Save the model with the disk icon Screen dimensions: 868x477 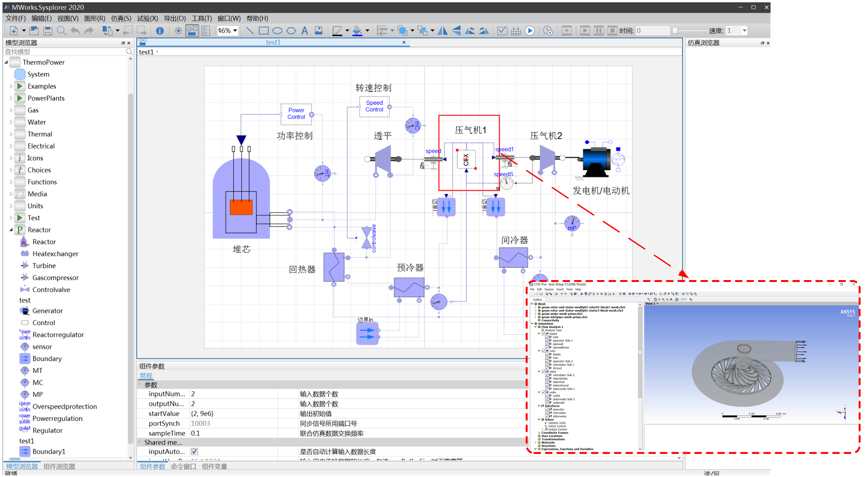(47, 31)
